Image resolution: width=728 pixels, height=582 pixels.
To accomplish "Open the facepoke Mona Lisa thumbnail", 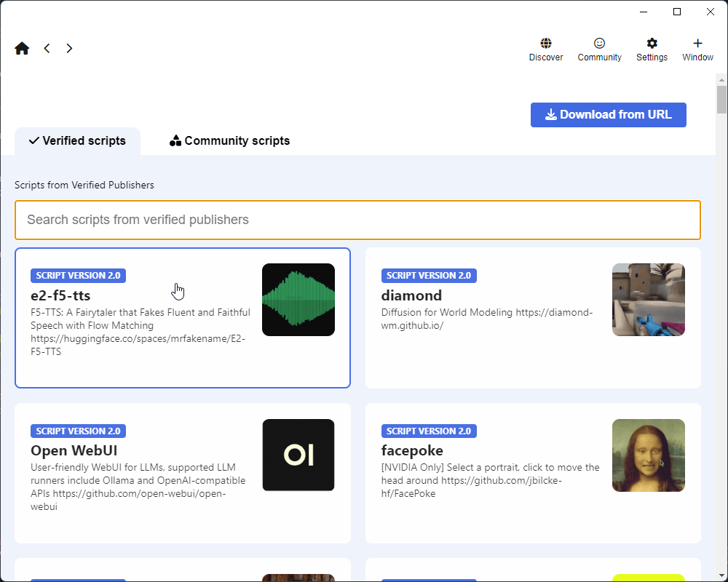I will pos(649,455).
